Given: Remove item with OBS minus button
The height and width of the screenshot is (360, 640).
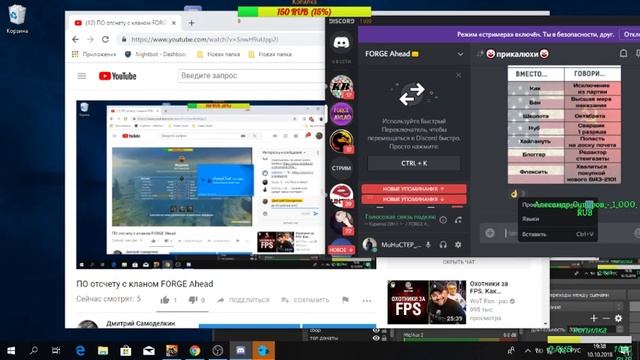Looking at the screenshot, I should pos(606,318).
